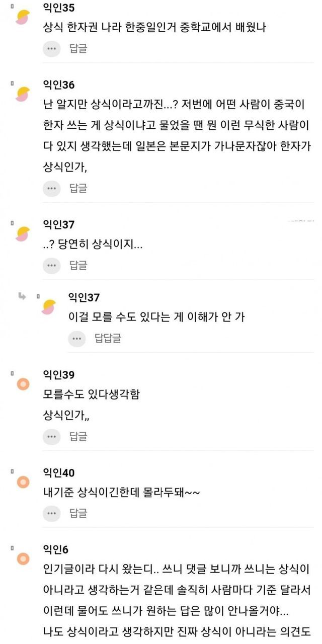The height and width of the screenshot is (644, 322).
Task: Click 익인39's orange circle avatar
Action: (23, 384)
